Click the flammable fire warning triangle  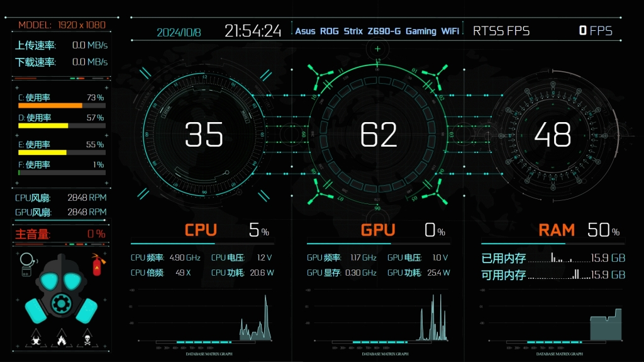(61, 339)
